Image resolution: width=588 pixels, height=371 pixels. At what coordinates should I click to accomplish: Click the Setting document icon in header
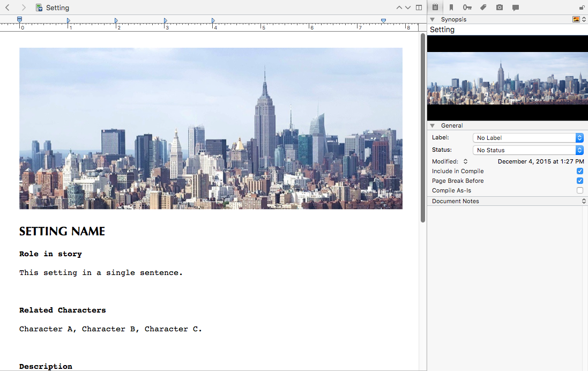39,8
